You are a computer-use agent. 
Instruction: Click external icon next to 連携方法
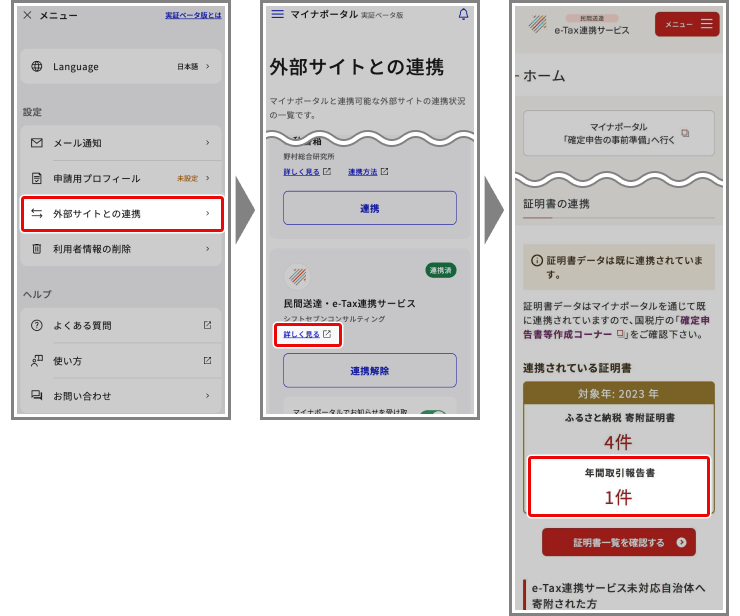pos(385,172)
